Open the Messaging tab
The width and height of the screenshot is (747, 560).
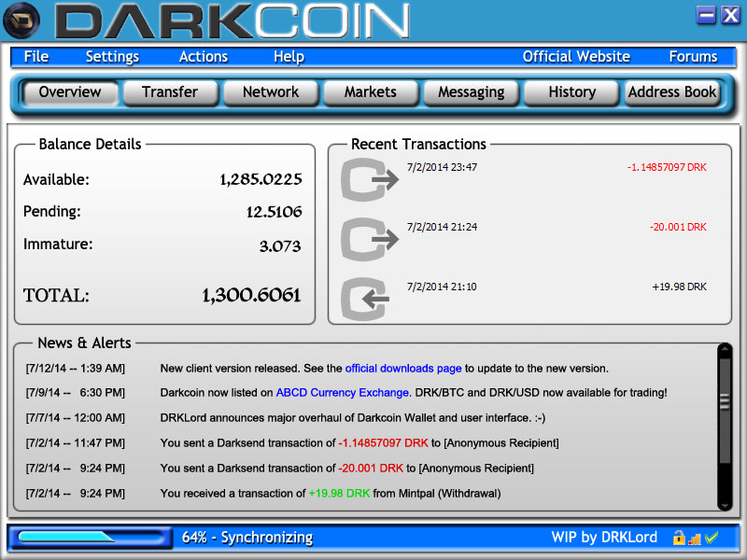tap(472, 91)
